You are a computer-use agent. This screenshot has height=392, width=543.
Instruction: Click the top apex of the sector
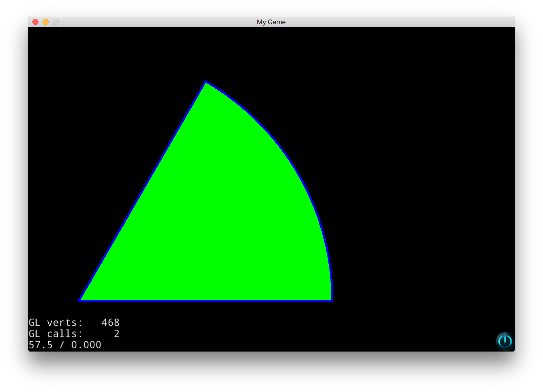pyautogui.click(x=205, y=82)
